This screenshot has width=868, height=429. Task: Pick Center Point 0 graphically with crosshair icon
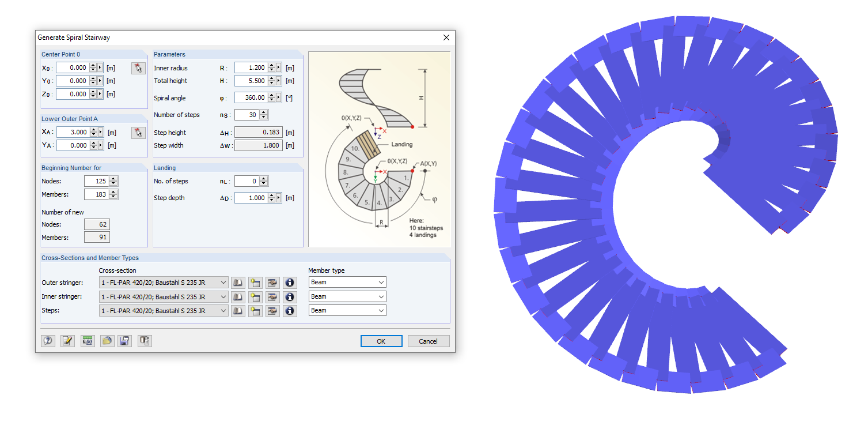click(x=138, y=67)
